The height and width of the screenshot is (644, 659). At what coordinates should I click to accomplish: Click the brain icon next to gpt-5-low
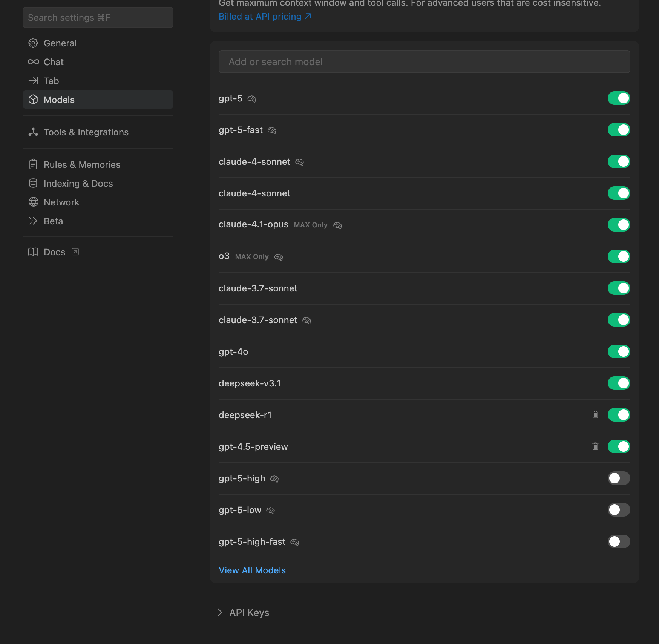271,511
